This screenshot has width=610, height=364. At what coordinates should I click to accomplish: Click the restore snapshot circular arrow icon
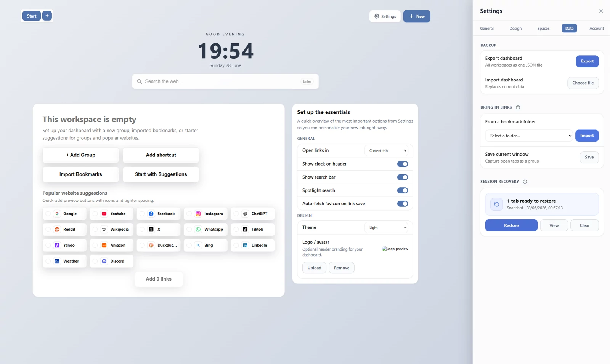point(496,204)
